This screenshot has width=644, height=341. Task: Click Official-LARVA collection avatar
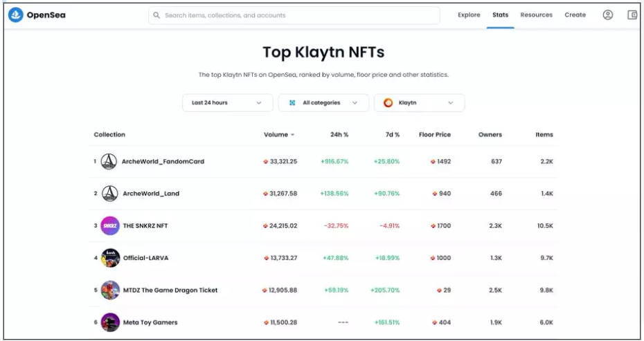[x=110, y=258]
